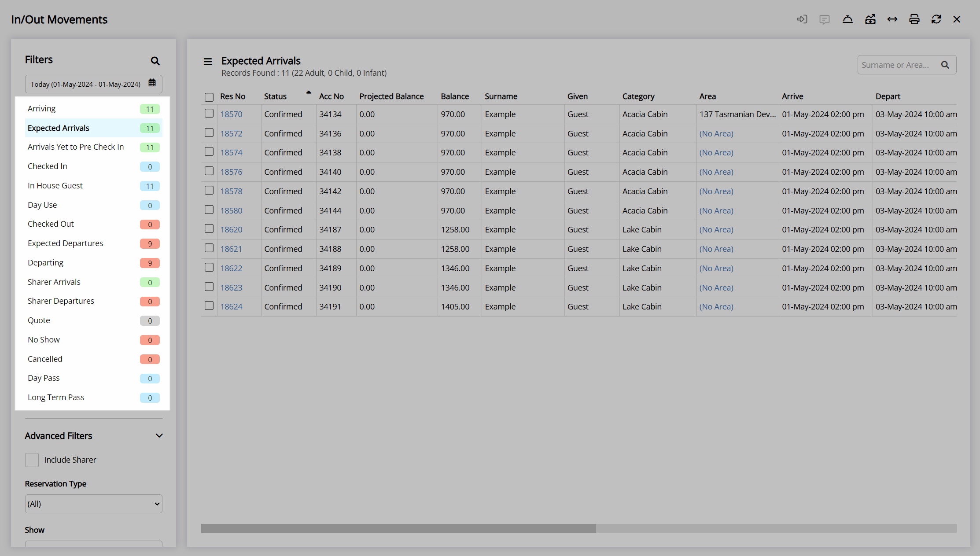Check the box for reservation 18572
The image size is (980, 556).
click(x=209, y=133)
